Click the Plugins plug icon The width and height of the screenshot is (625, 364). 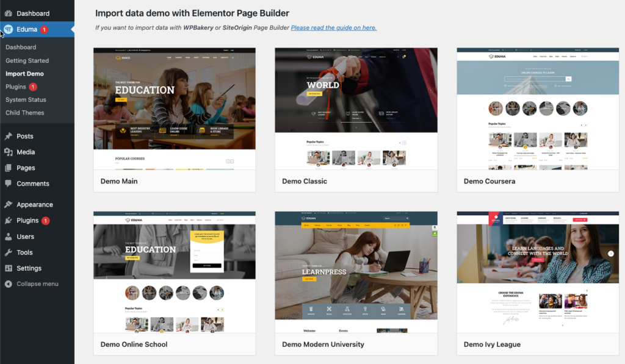9,220
